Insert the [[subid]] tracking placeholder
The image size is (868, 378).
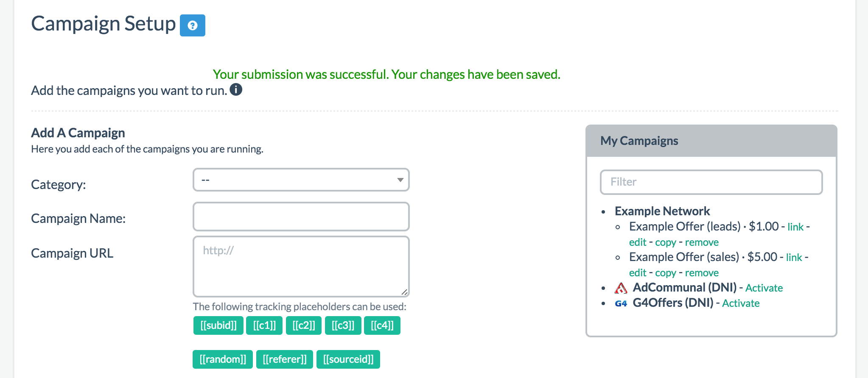pyautogui.click(x=218, y=325)
